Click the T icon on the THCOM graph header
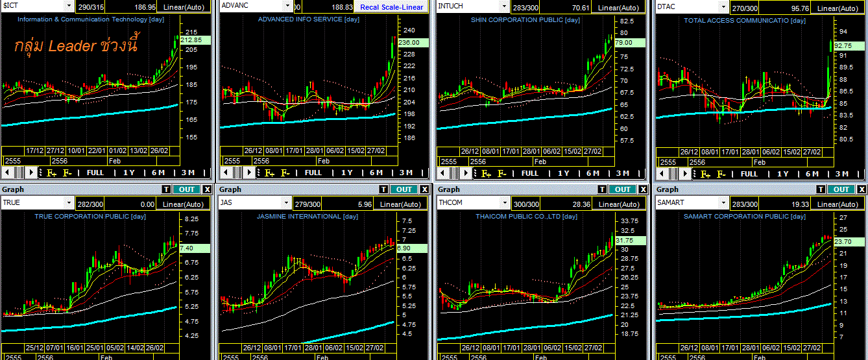The image size is (868, 360). 602,189
